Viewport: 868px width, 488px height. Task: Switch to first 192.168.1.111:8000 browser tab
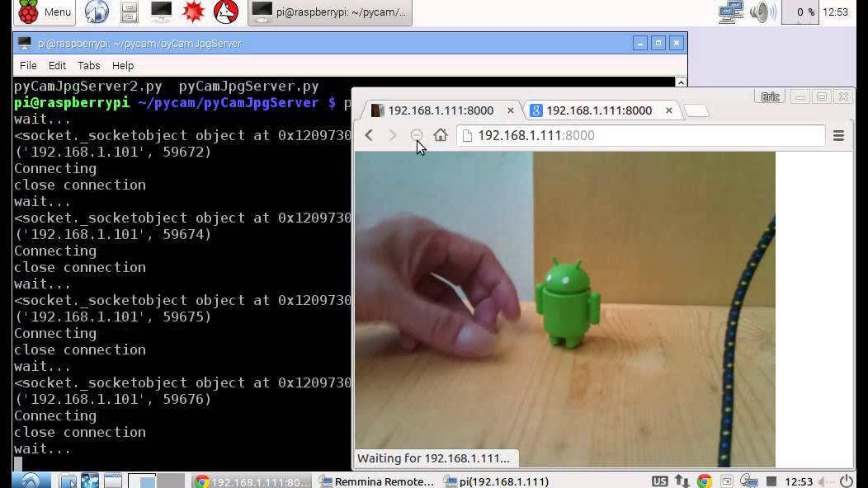440,110
